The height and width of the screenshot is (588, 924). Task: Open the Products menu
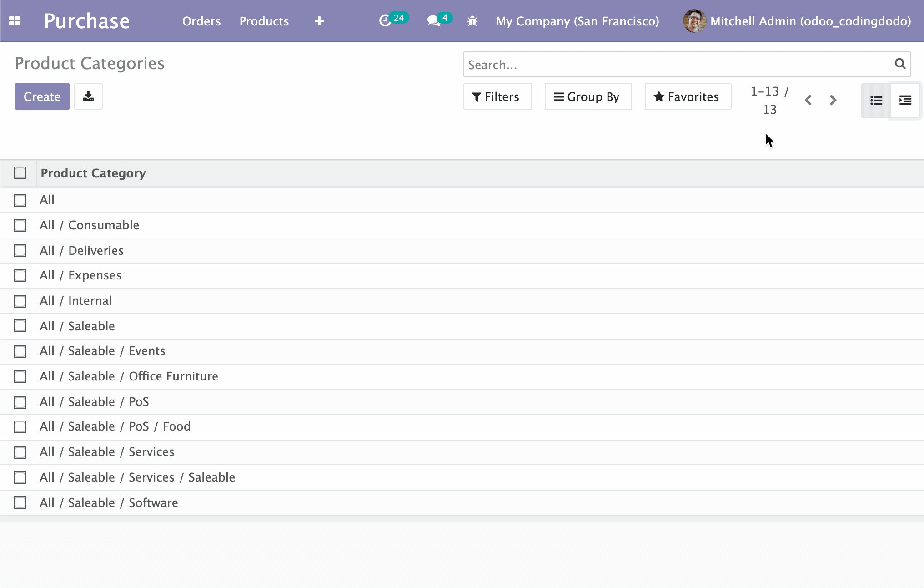(x=264, y=21)
